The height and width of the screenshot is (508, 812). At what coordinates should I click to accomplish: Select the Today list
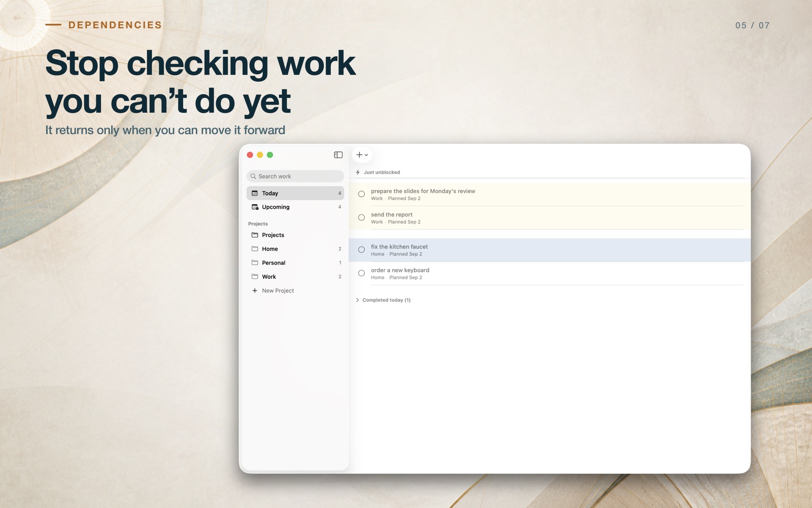coord(295,193)
